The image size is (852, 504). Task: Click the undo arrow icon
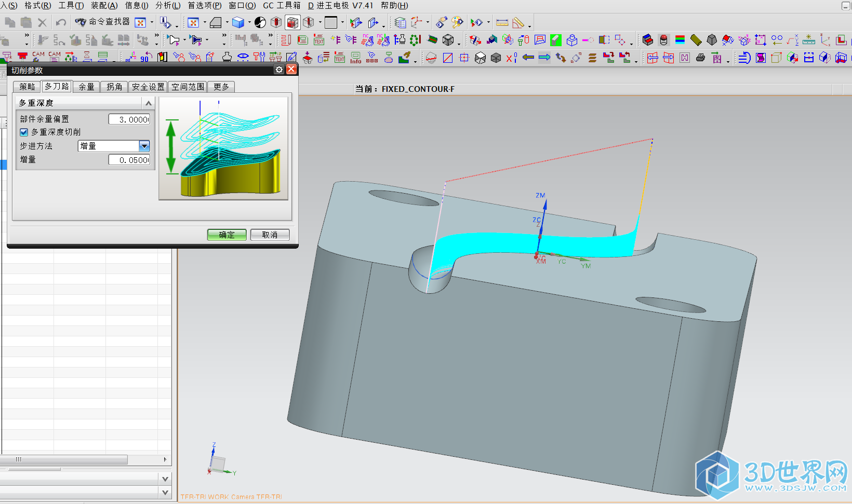pos(61,22)
